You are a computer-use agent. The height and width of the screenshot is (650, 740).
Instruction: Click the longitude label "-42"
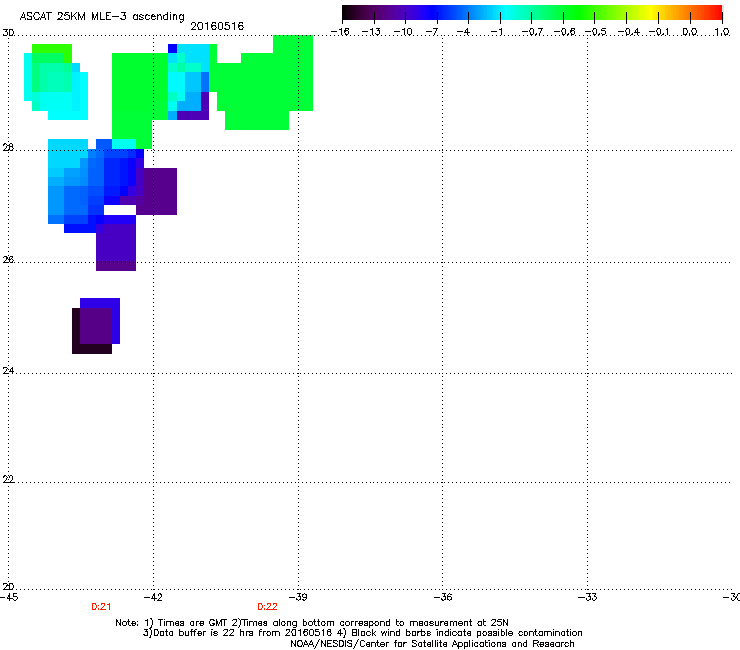(153, 597)
